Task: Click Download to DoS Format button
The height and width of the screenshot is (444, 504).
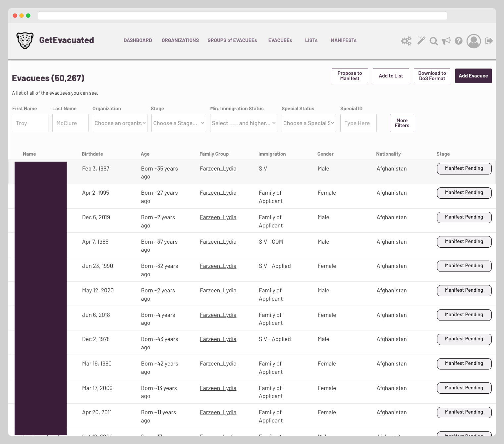Action: 432,76
